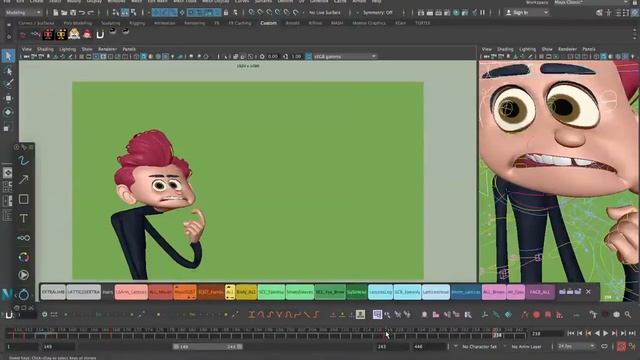This screenshot has height=360, width=640.
Task: Switch to the TURTLE shelf tab
Action: tap(422, 23)
